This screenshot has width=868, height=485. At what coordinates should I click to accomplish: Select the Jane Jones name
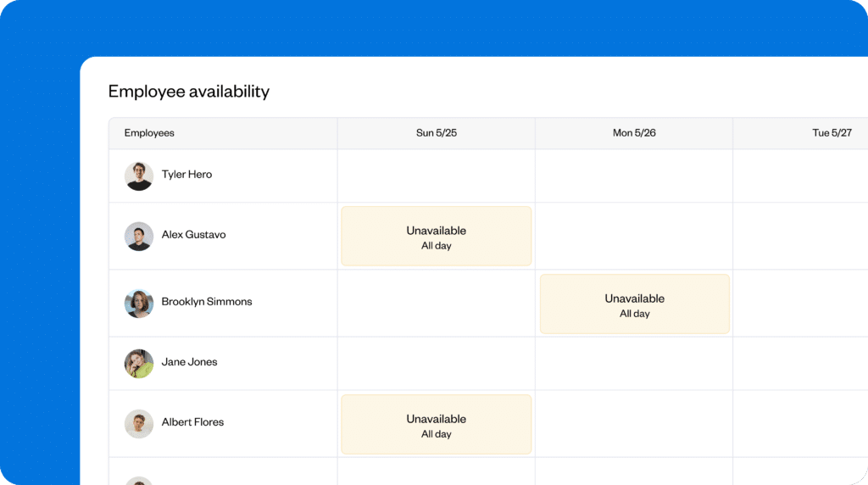pyautogui.click(x=189, y=362)
